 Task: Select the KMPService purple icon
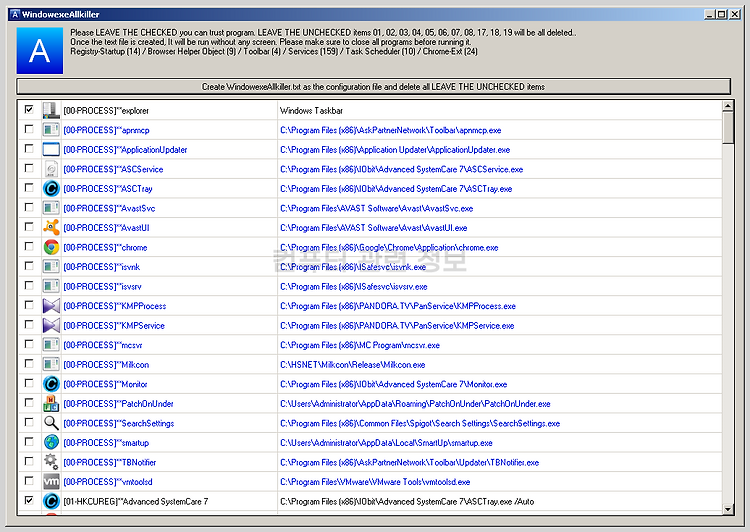(51, 325)
